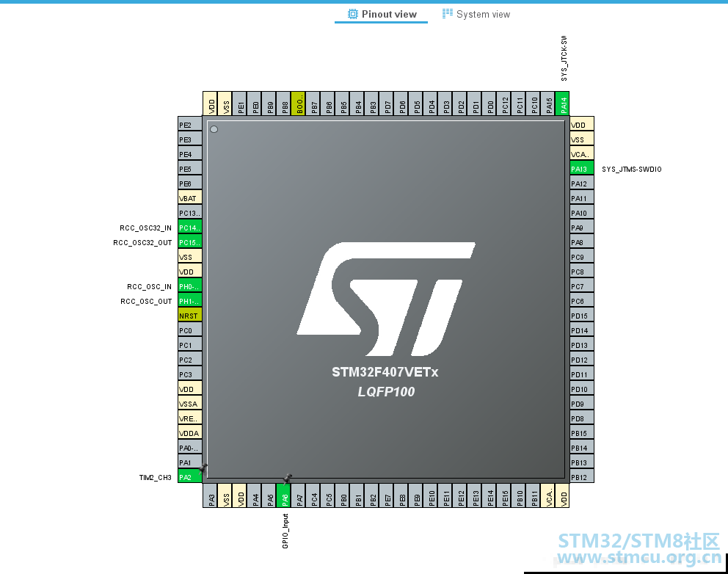Select pin PD15
The height and width of the screenshot is (574, 728).
tap(582, 316)
